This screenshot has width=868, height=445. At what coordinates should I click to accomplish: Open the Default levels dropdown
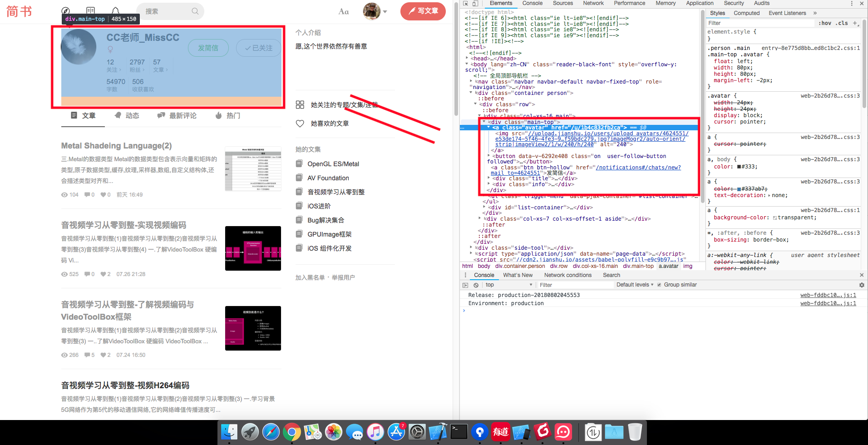[635, 285]
